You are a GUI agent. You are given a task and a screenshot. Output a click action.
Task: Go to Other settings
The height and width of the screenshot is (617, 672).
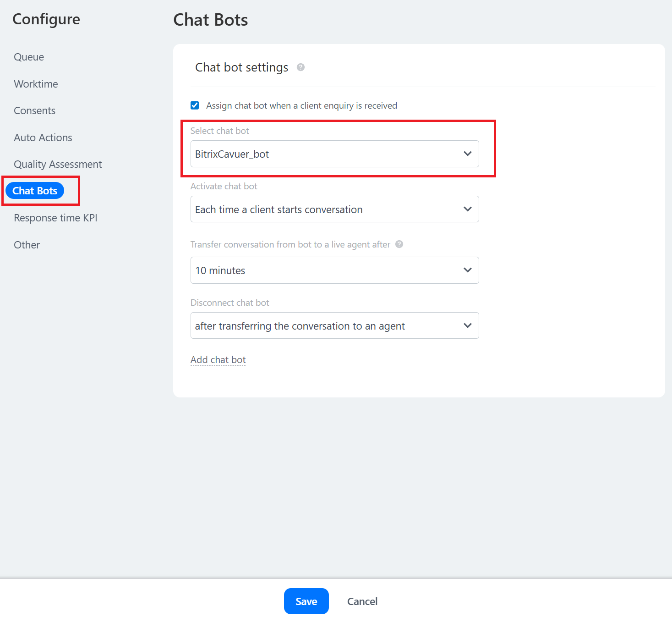point(27,245)
